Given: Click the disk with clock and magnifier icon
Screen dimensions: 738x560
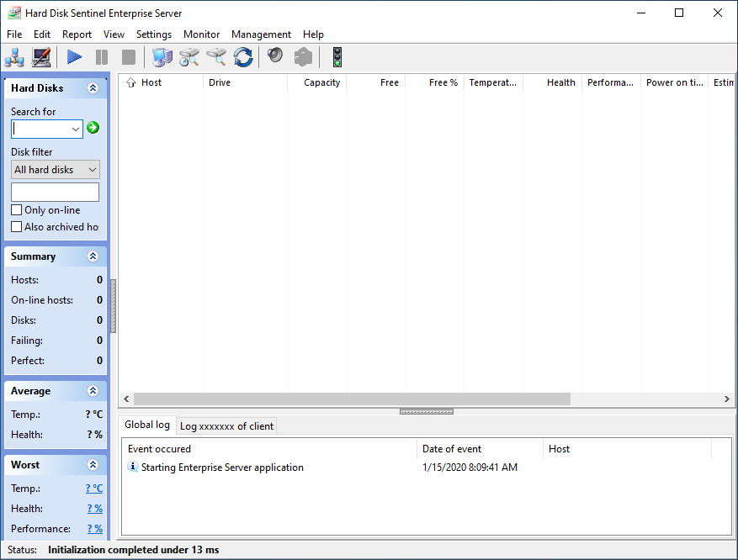Looking at the screenshot, I should [189, 57].
